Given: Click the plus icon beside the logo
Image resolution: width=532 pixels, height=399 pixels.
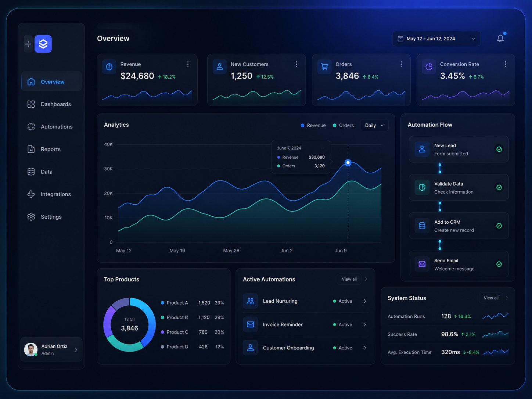Looking at the screenshot, I should pyautogui.click(x=28, y=44).
